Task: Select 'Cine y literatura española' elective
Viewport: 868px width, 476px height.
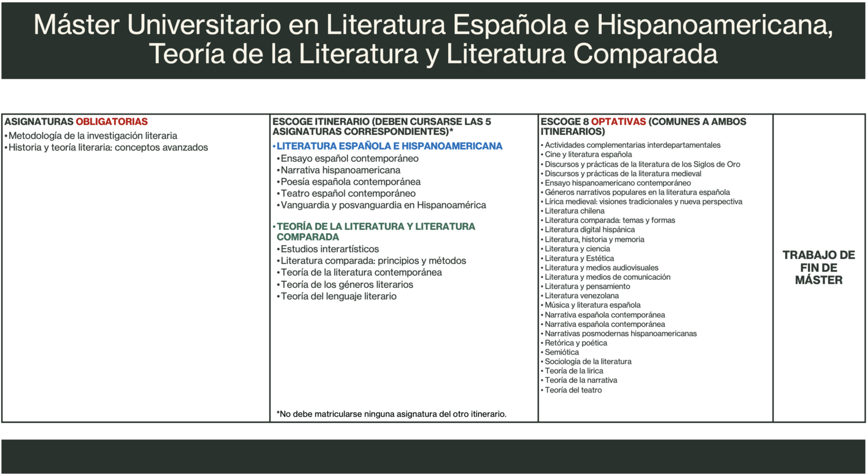Action: click(588, 155)
